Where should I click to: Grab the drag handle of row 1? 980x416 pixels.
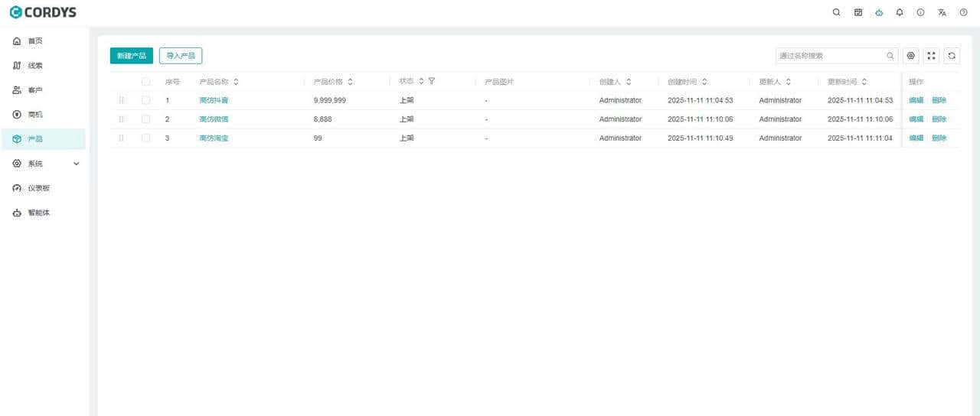[x=121, y=100]
